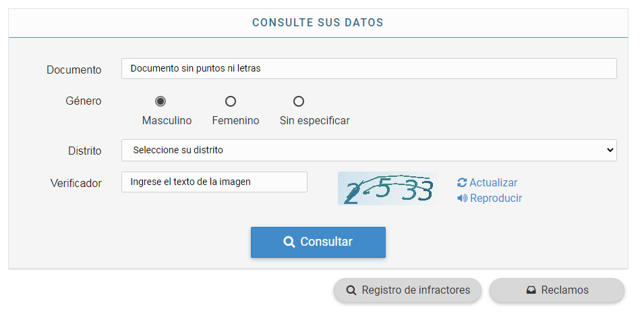Click the speaker icon beside Reproducir
The width and height of the screenshot is (644, 316).
(462, 199)
